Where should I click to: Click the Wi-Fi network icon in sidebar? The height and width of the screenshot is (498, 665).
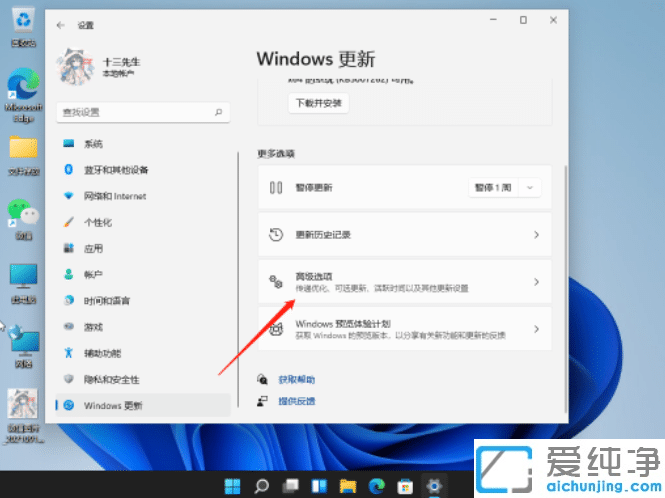point(69,196)
